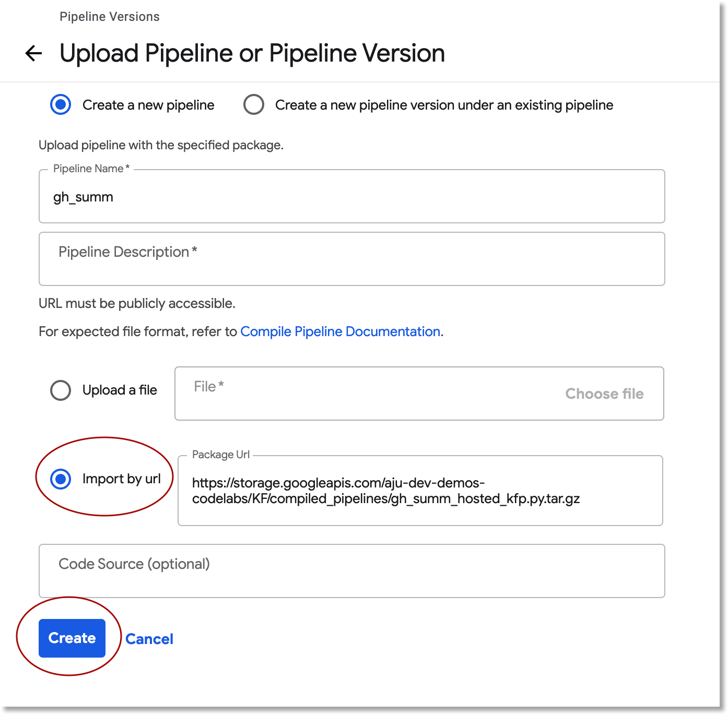Image resolution: width=728 pixels, height=715 pixels.
Task: Click the Pipeline Name field containing gh_summ
Action: coord(351,197)
